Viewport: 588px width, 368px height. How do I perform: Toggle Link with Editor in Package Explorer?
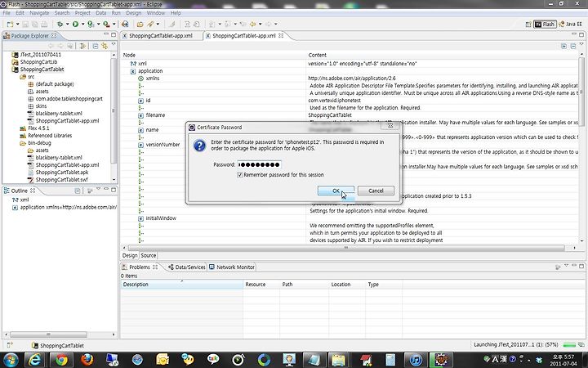[x=105, y=46]
